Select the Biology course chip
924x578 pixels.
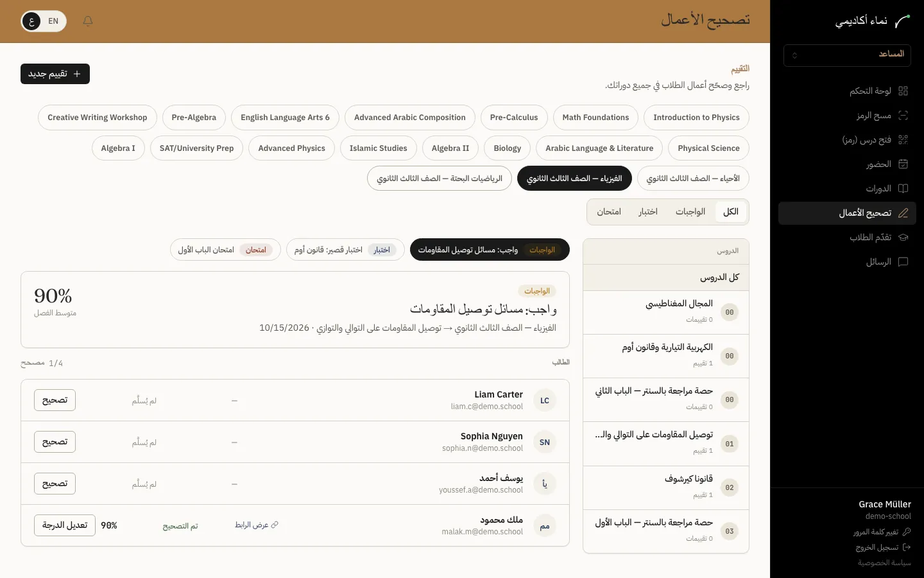(508, 148)
